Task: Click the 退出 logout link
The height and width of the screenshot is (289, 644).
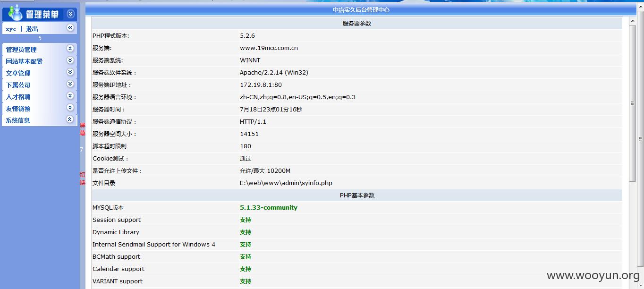Action: click(32, 29)
